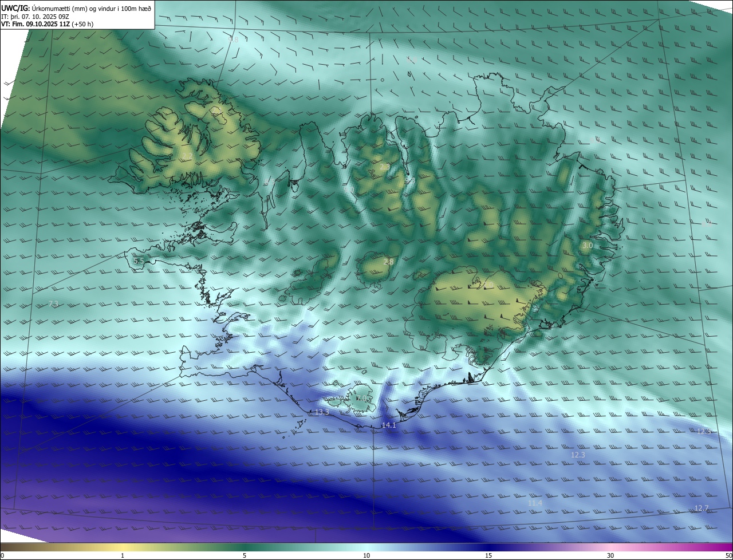Click the 14.1 value on the south coast
This screenshot has width=733, height=560.
click(x=389, y=425)
